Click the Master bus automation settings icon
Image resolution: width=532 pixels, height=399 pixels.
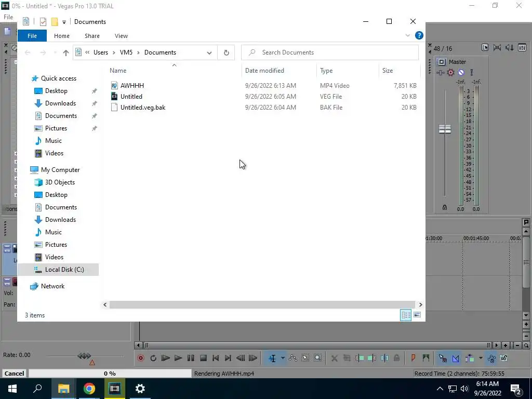472,72
